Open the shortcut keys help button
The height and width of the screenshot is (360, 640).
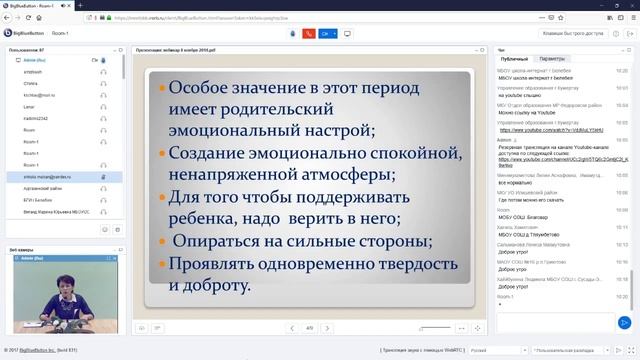(x=573, y=33)
